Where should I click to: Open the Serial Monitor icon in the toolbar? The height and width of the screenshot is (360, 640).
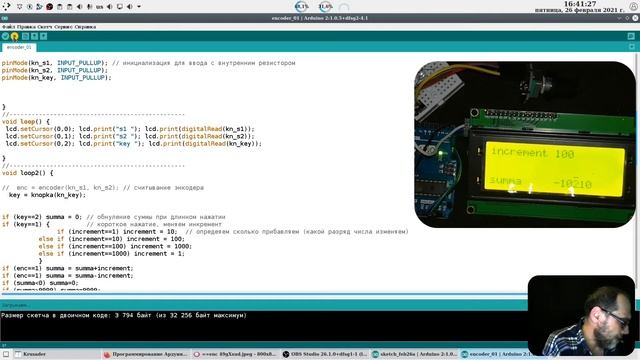tap(631, 36)
